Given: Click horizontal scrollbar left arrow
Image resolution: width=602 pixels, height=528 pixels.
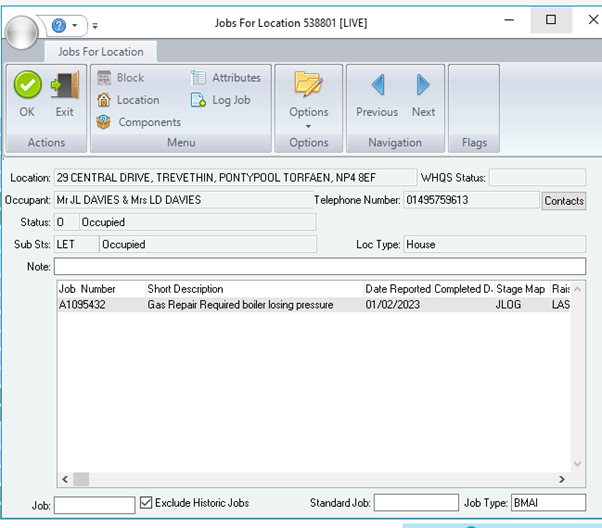Looking at the screenshot, I should point(65,479).
